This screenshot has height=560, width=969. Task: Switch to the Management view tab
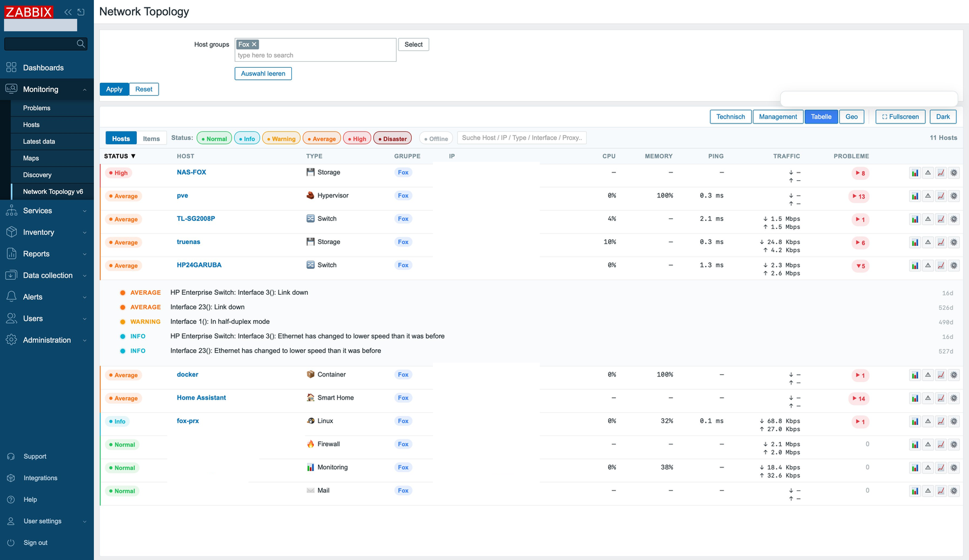click(778, 117)
